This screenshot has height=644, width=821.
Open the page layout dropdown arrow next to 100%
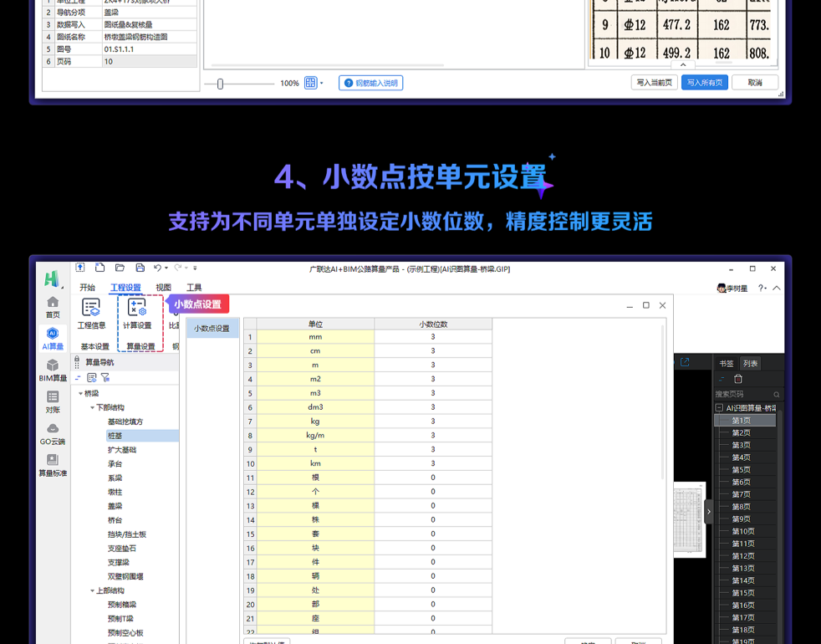(322, 83)
